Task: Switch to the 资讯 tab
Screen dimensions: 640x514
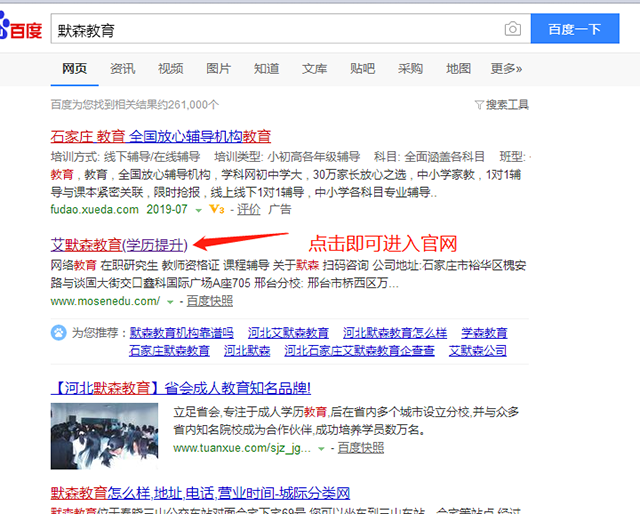Action: 122,69
